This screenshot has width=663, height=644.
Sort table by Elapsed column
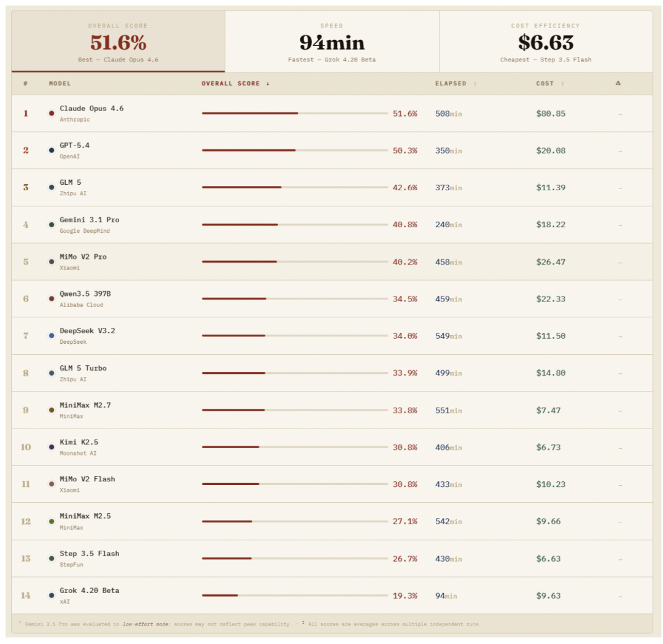pos(456,83)
